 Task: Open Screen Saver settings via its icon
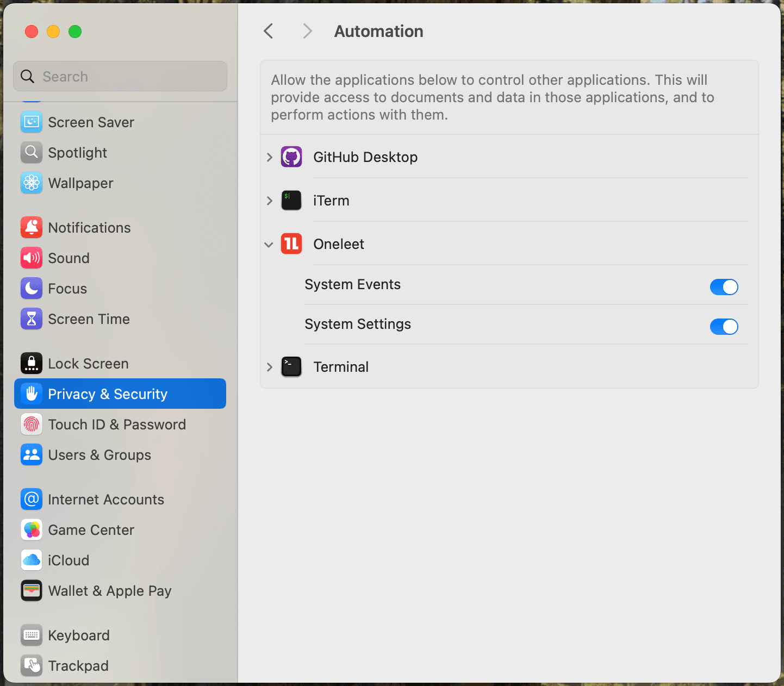[31, 122]
